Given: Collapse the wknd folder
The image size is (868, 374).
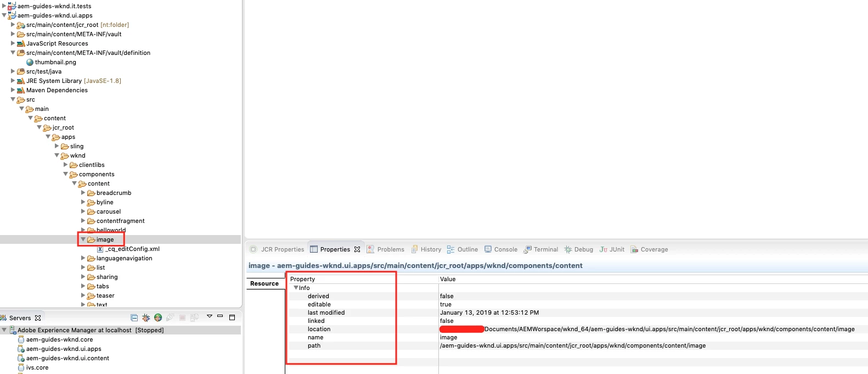Looking at the screenshot, I should [x=57, y=155].
